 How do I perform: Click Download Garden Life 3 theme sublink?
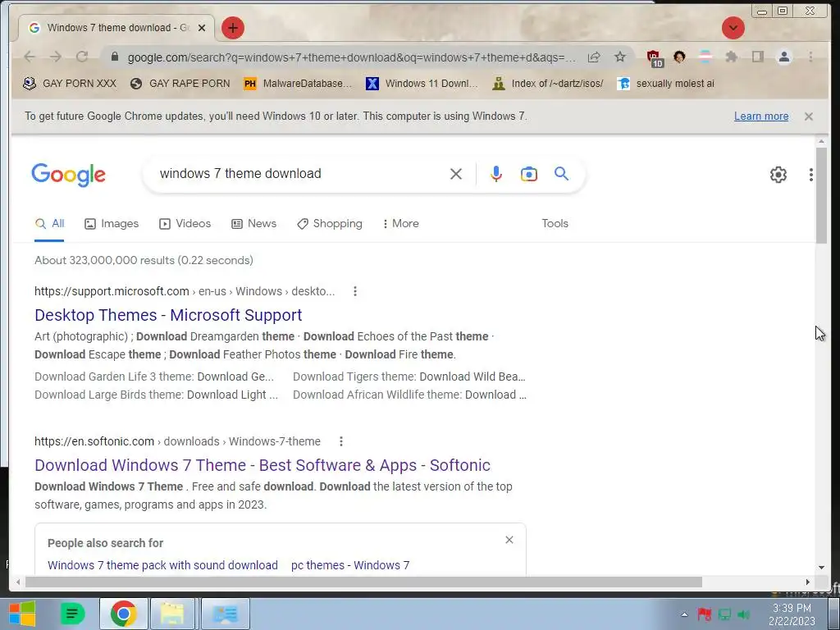pos(154,377)
